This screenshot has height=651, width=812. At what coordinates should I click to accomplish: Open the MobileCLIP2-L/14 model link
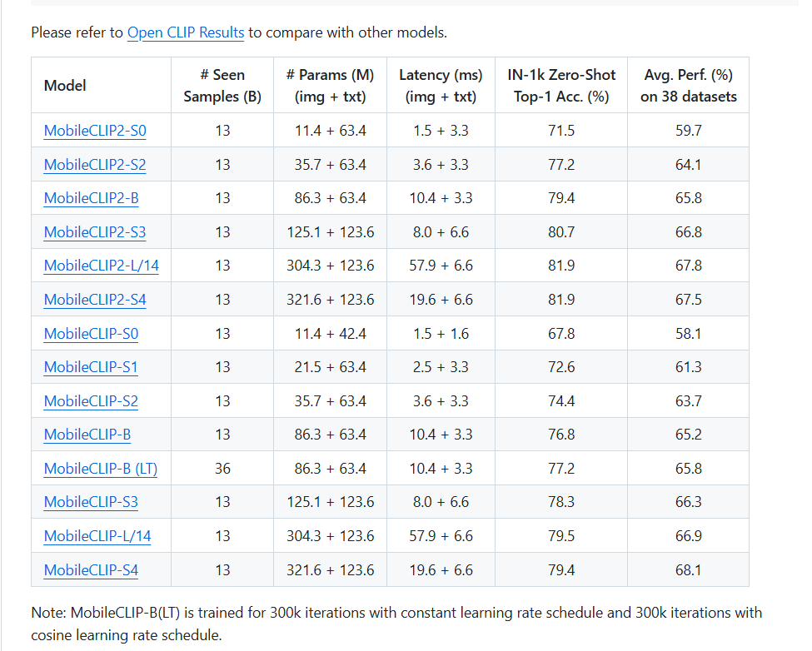point(102,266)
